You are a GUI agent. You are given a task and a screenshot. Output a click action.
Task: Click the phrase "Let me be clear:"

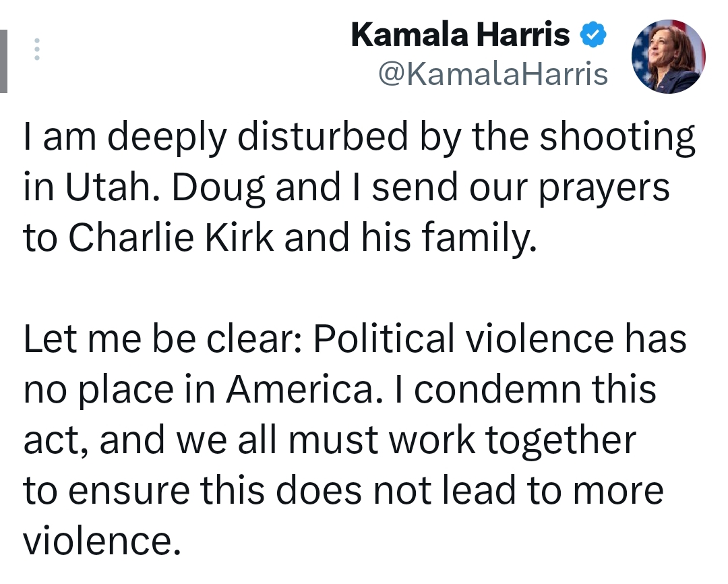[162, 339]
